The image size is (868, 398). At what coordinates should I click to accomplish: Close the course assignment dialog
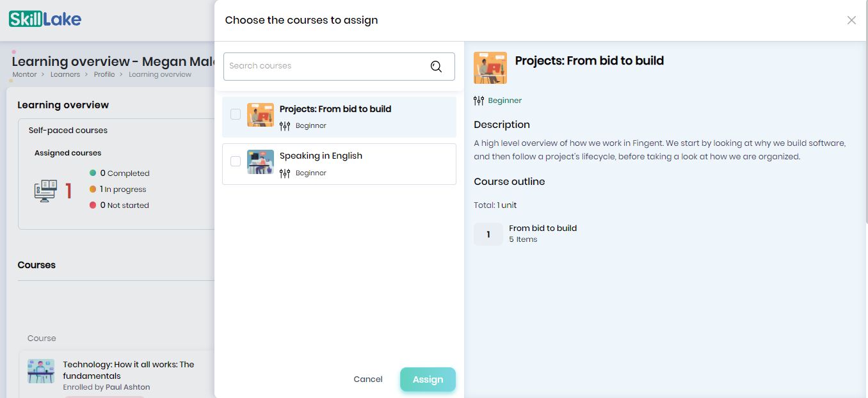tap(851, 20)
